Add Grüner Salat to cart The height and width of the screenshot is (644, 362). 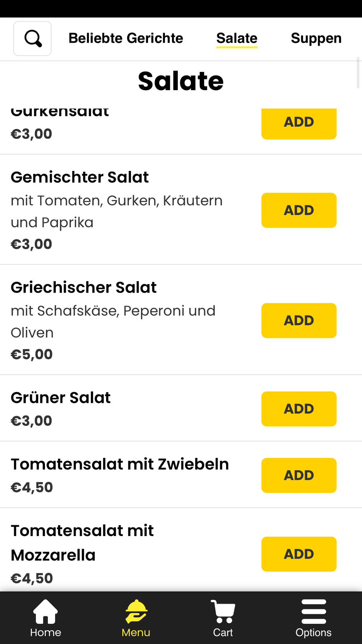pyautogui.click(x=299, y=409)
